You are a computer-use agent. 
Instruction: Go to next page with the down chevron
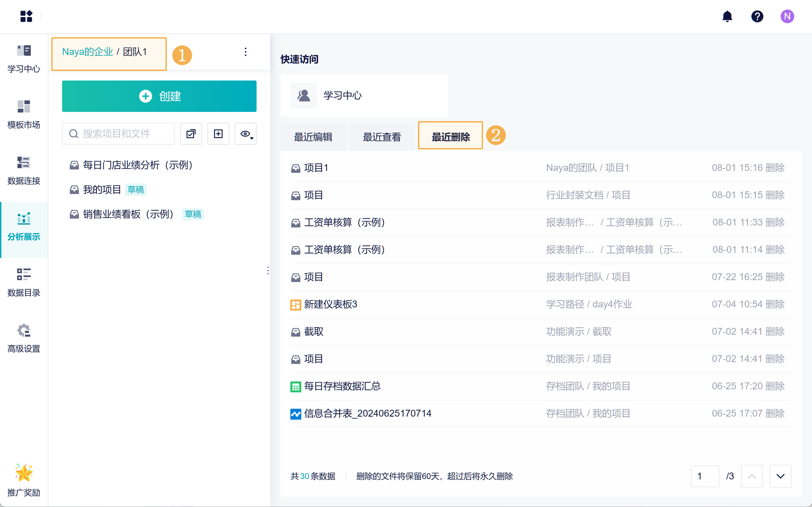[780, 476]
